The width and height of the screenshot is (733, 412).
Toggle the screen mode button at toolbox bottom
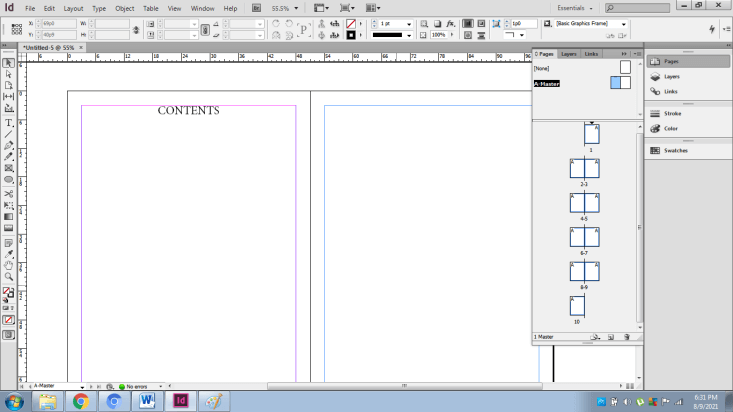pos(8,335)
